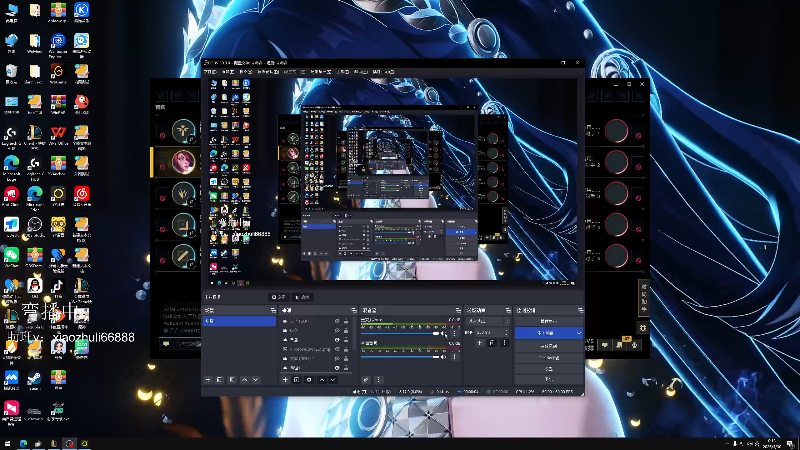Screen dimensions: 800x450
Task: Move the selected source down
Action: tap(333, 380)
